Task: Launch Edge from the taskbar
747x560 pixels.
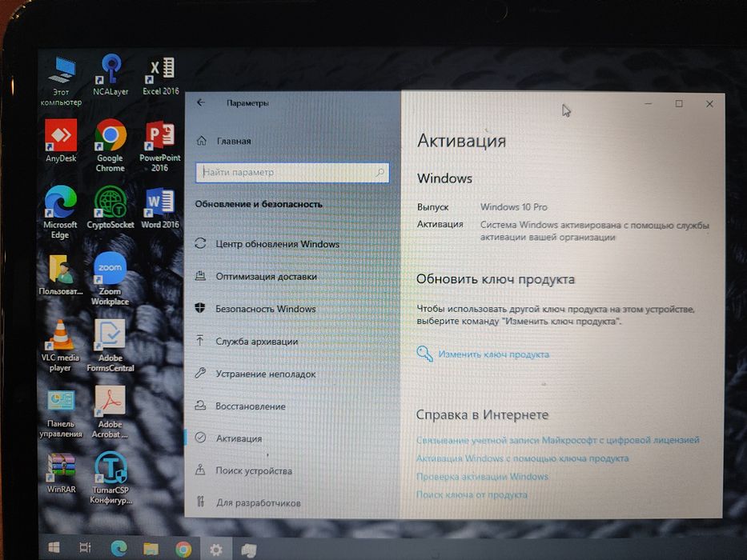Action: 118,549
